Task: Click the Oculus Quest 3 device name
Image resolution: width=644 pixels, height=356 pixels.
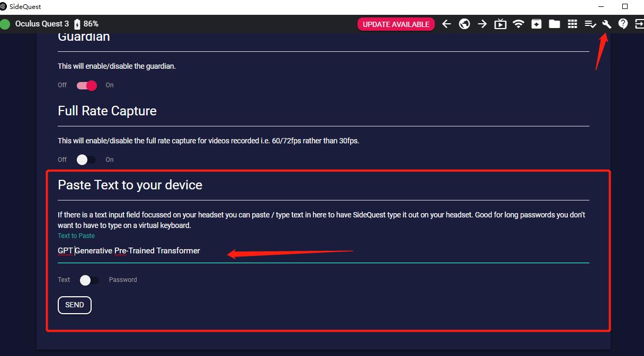Action: click(x=42, y=24)
